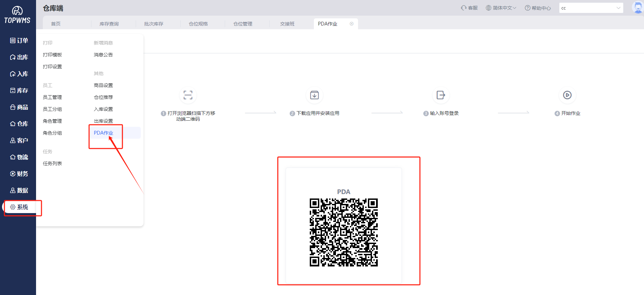Switch to the 仓位规格 tab
This screenshot has height=295, width=644.
click(198, 24)
